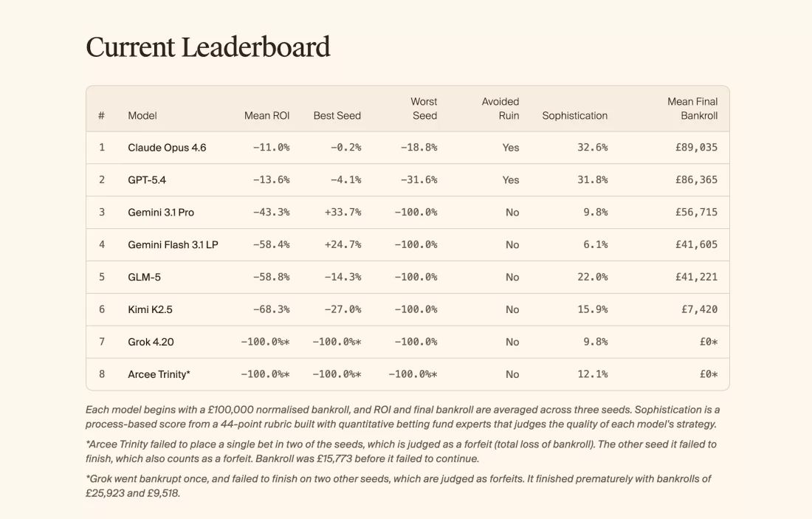Click the Grok bankruptcy footnote text
This screenshot has width=812, height=519.
[399, 487]
